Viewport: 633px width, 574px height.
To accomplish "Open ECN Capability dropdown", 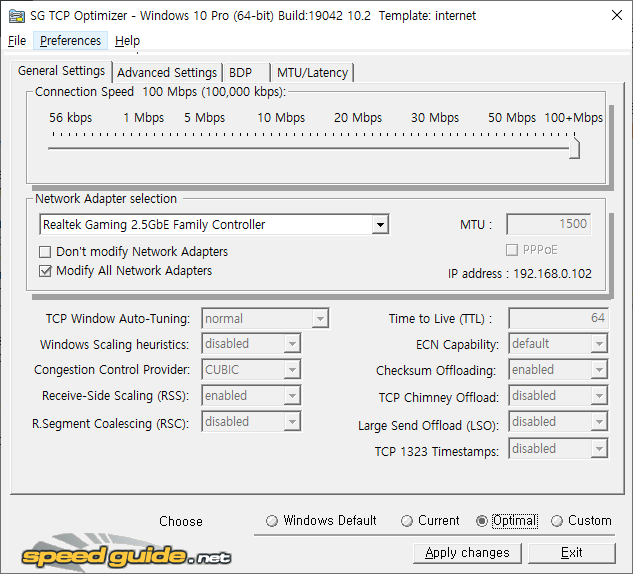I will 599,344.
